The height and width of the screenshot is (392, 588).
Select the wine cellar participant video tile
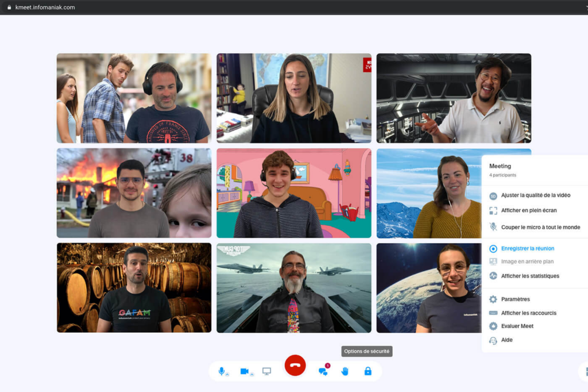(x=134, y=287)
